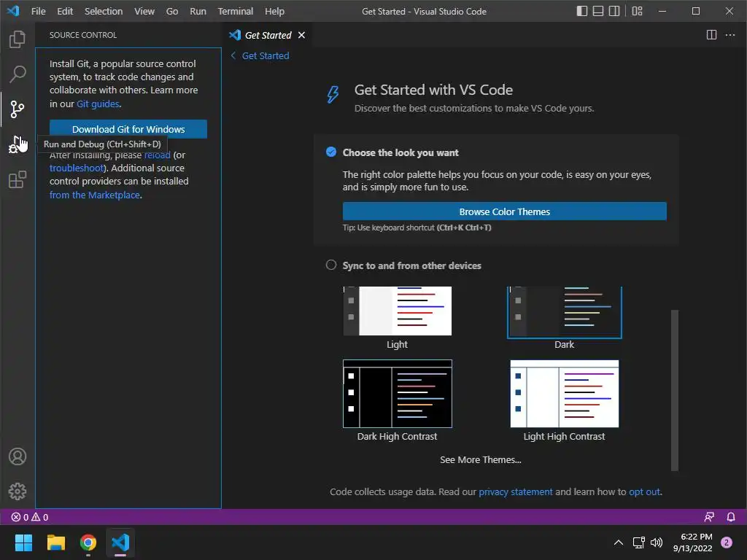Open File Explorer from taskbar
The width and height of the screenshot is (747, 560).
(x=55, y=542)
